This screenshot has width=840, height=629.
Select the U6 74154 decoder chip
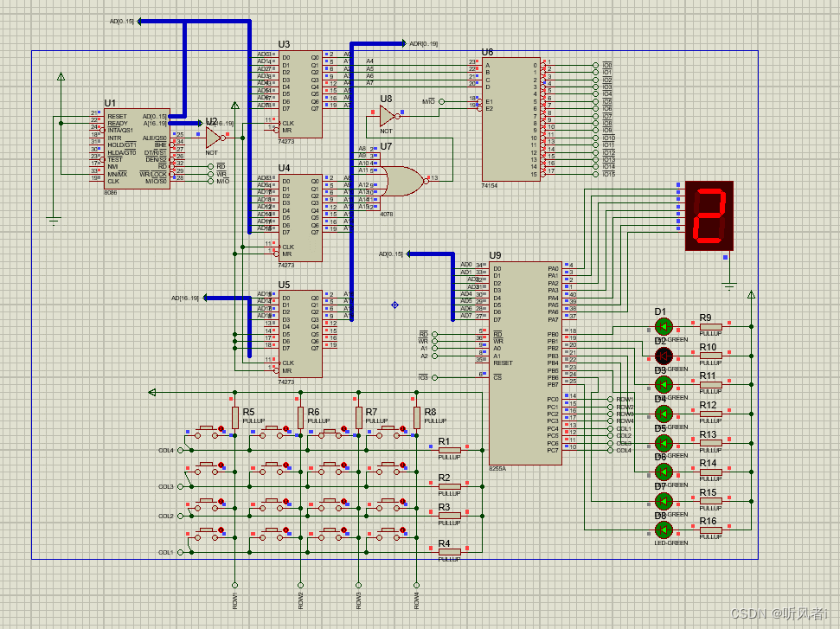[511, 119]
